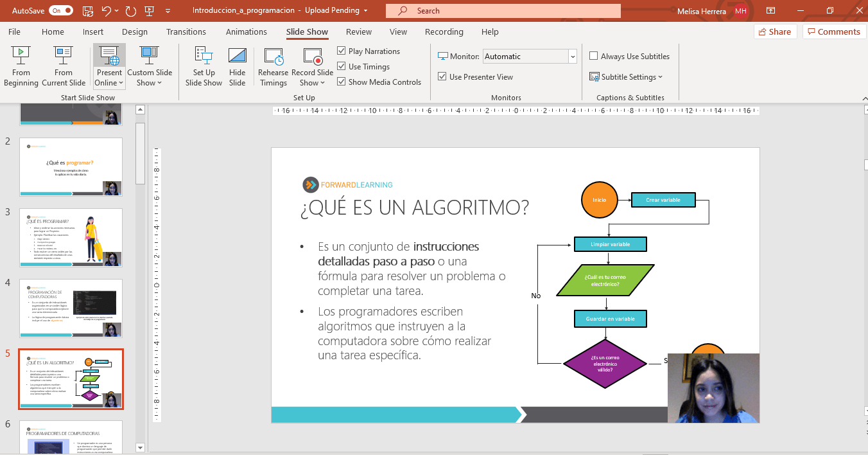The image size is (868, 455).
Task: Open the File menu
Action: pos(14,31)
